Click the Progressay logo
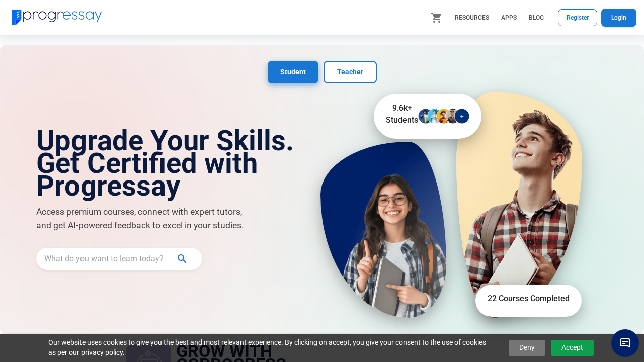The image size is (644, 362). 56,17
